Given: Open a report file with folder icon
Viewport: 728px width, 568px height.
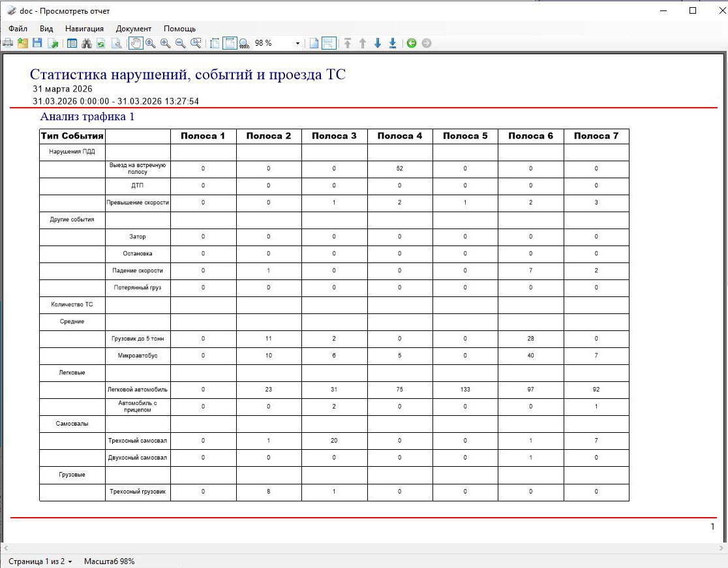Looking at the screenshot, I should [x=23, y=43].
